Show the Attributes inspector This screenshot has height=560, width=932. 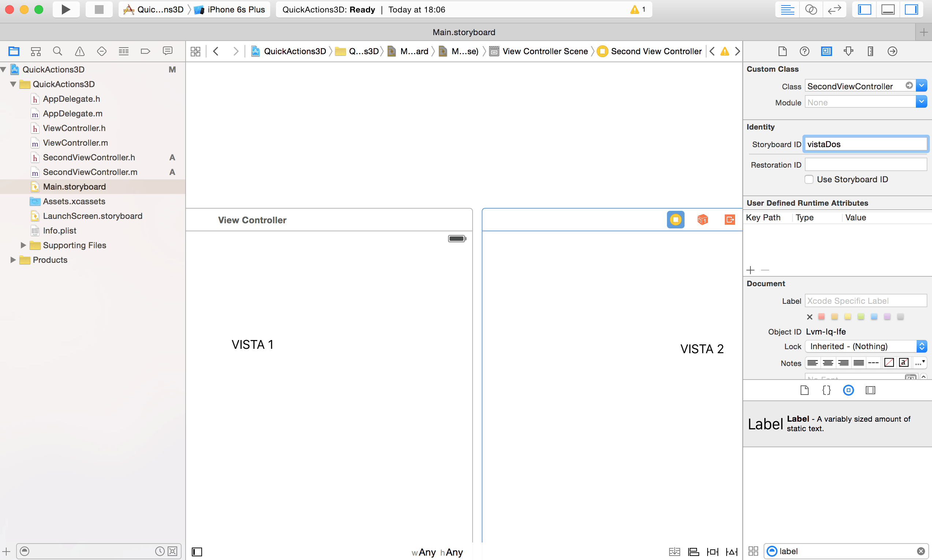(849, 51)
